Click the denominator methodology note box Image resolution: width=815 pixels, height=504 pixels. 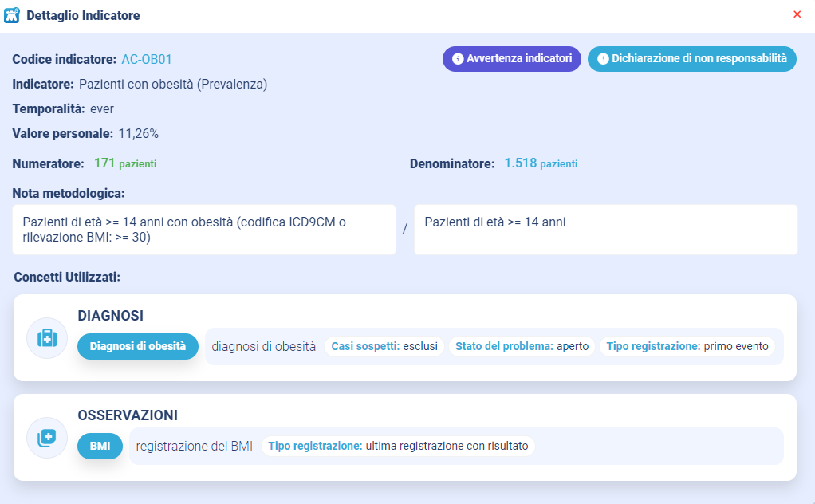[605, 230]
